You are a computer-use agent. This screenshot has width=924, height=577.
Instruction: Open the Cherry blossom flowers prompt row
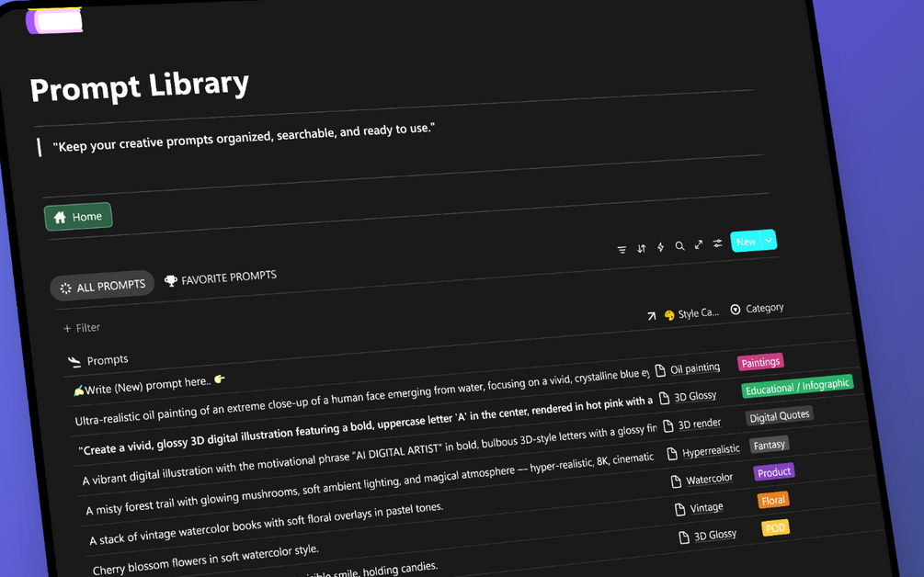tap(206, 560)
